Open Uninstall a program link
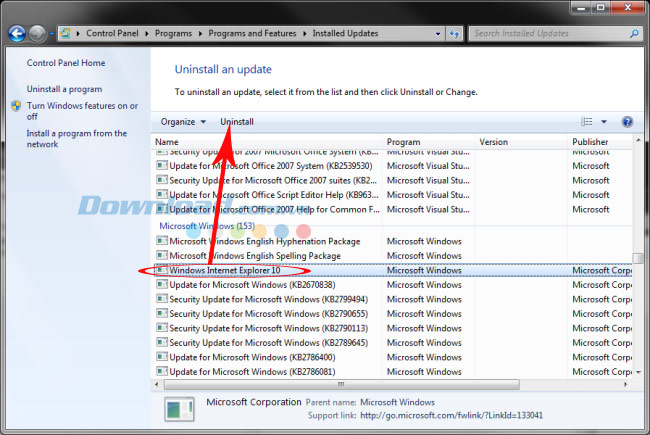 [64, 89]
